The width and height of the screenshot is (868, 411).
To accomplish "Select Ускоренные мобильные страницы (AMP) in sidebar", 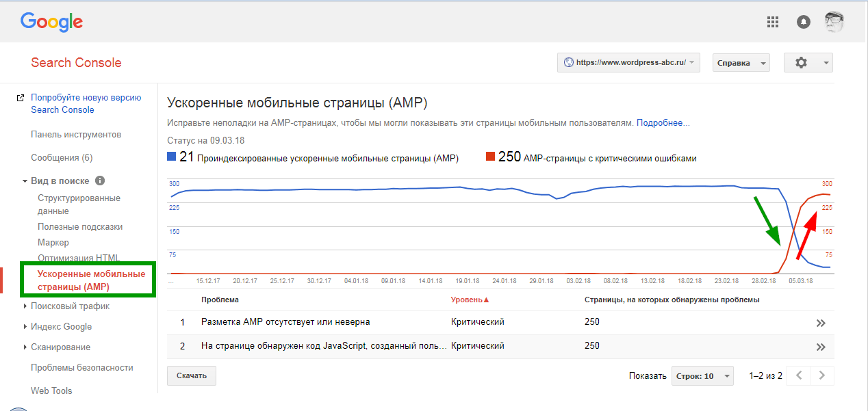I will pyautogui.click(x=91, y=280).
